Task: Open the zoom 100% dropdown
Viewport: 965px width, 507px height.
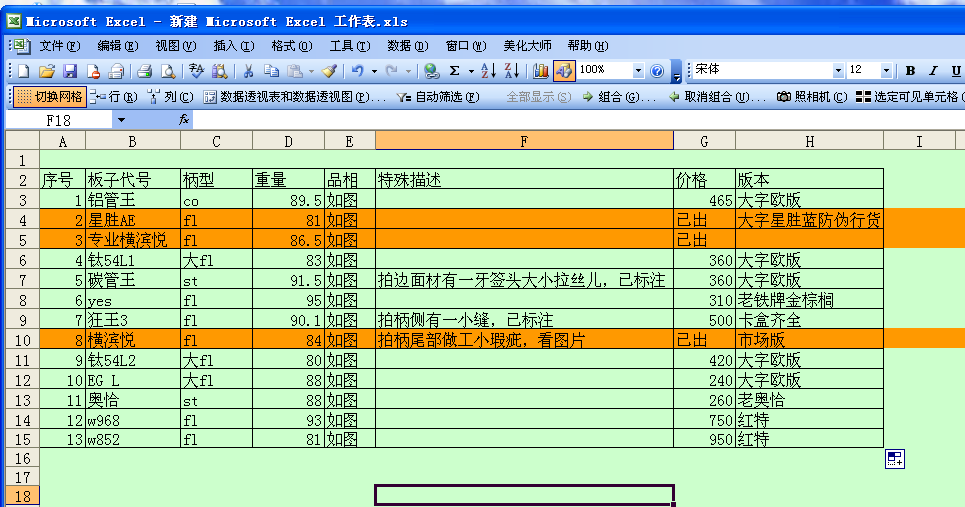Action: click(x=638, y=71)
